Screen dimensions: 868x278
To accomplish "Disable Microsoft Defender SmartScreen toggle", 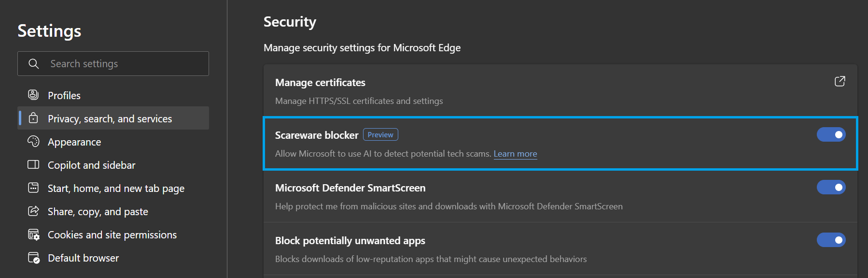I will (x=831, y=187).
